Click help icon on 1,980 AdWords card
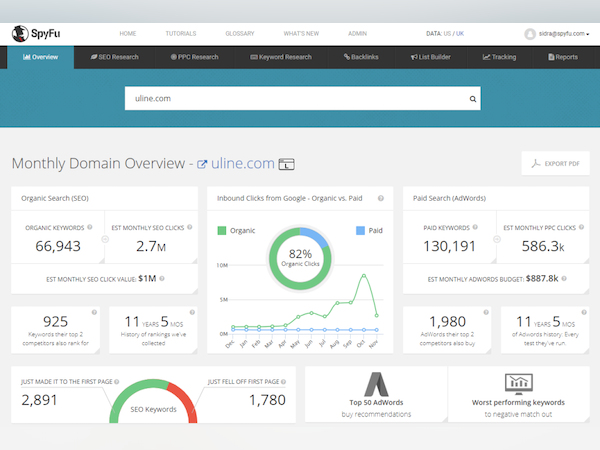Viewport: 600px width, 450px height. click(x=486, y=312)
